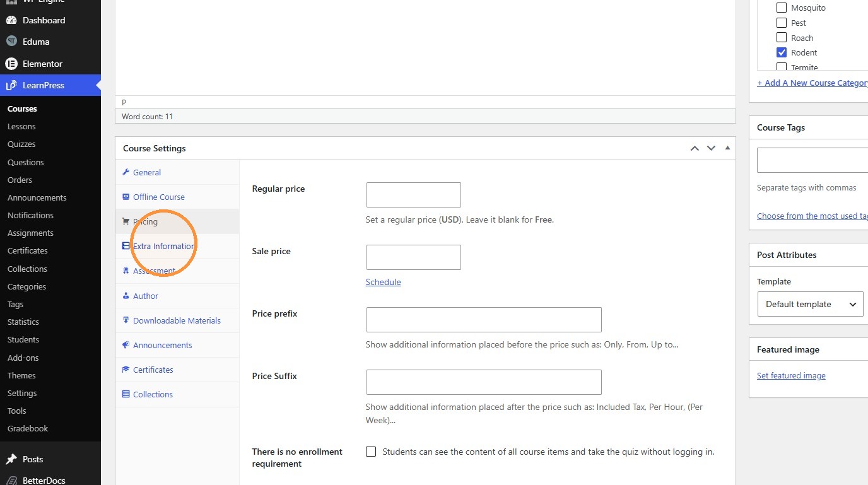Uncheck the Rodent category checkbox
868x485 pixels.
(782, 52)
